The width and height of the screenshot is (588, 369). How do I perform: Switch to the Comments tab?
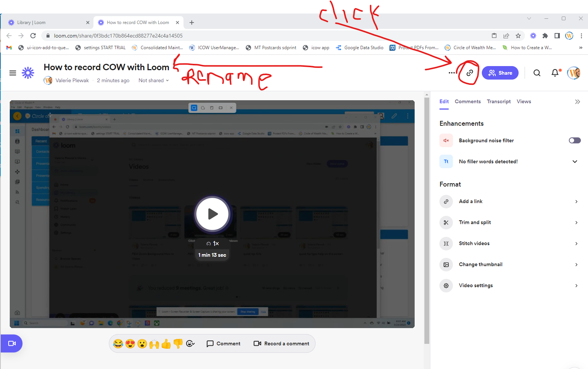tap(468, 101)
